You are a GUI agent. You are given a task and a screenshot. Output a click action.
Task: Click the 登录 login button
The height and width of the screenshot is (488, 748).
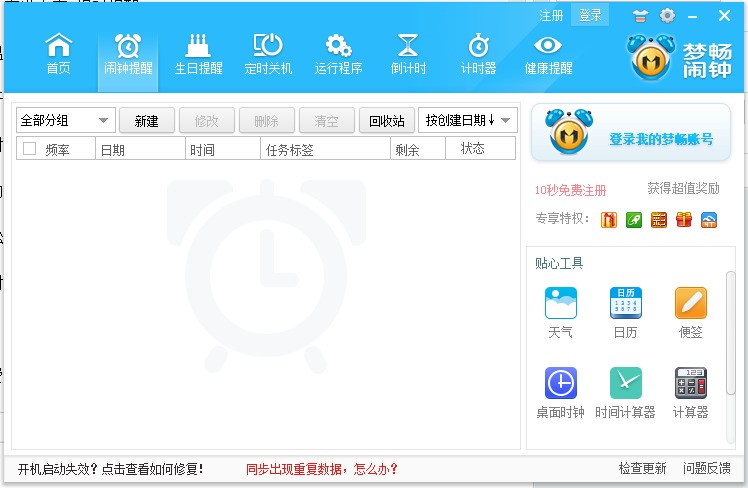[x=590, y=16]
